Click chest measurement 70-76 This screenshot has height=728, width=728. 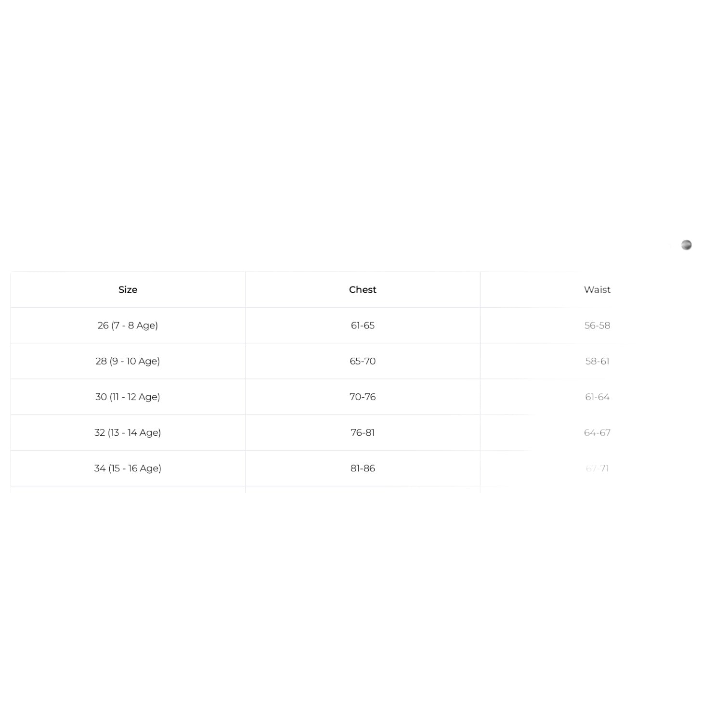363,397
